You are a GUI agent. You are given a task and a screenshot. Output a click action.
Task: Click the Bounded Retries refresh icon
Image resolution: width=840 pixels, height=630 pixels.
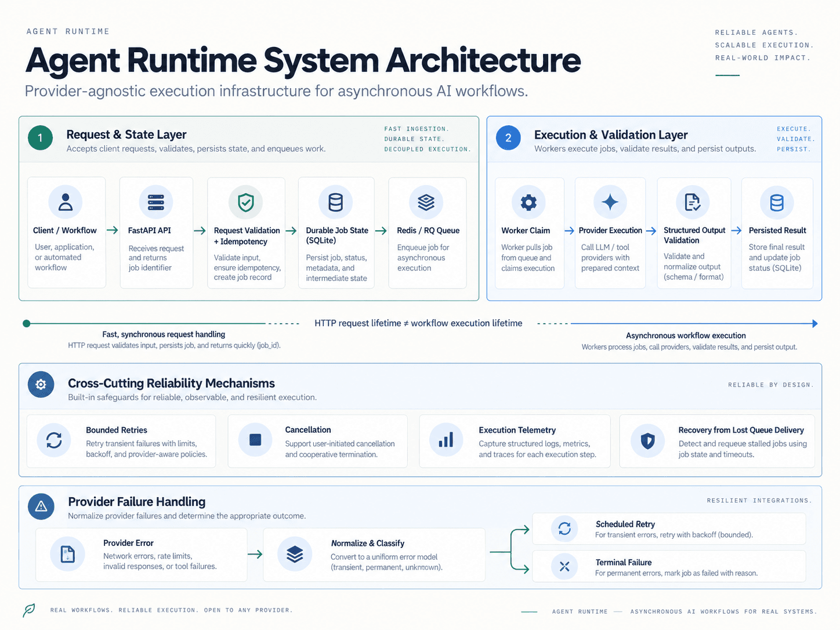coord(54,440)
